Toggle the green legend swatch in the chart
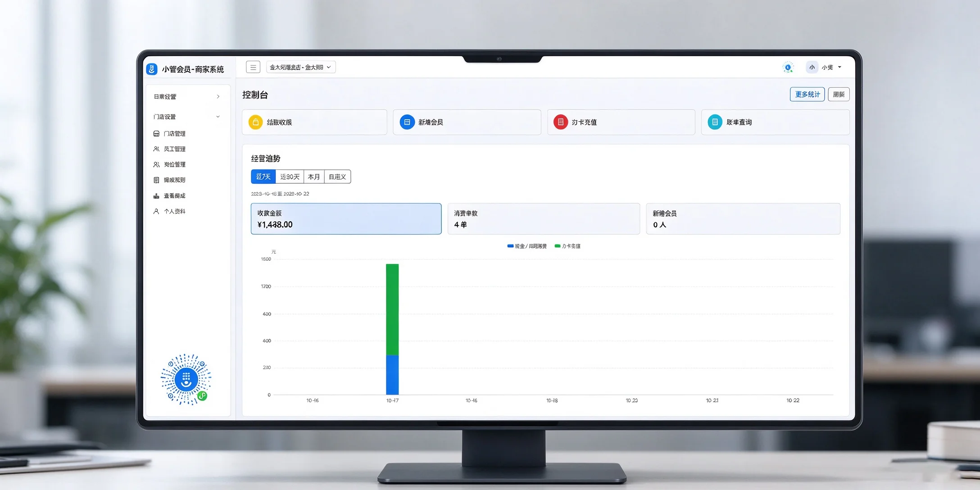 click(x=558, y=246)
